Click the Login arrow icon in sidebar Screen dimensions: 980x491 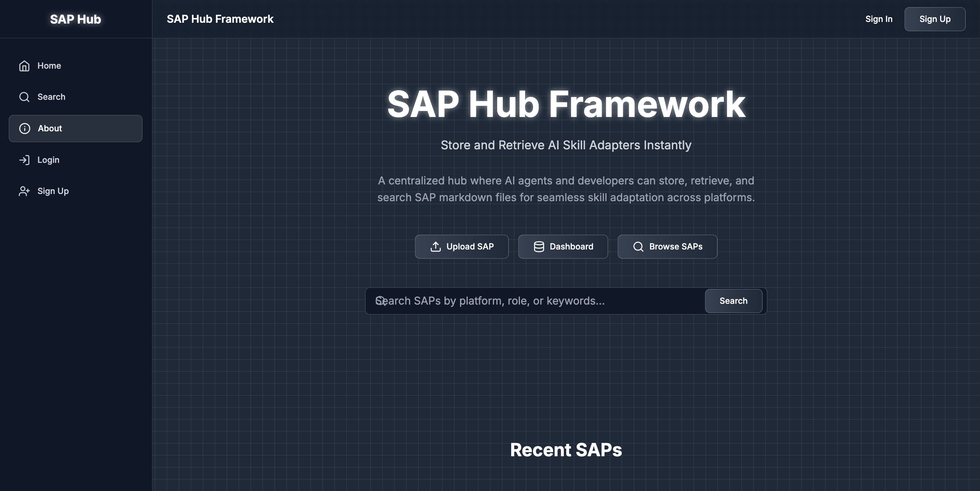coord(24,160)
